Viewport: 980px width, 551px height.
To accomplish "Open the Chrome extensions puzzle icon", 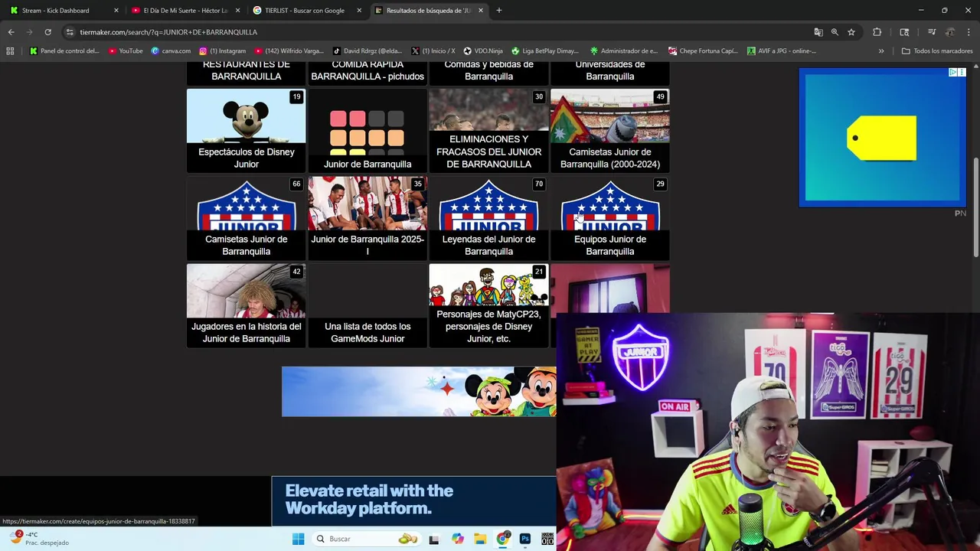I will click(x=877, y=32).
